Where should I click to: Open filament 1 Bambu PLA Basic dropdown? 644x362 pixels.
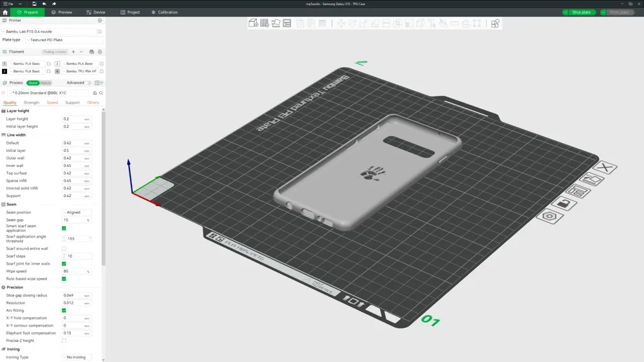point(26,64)
